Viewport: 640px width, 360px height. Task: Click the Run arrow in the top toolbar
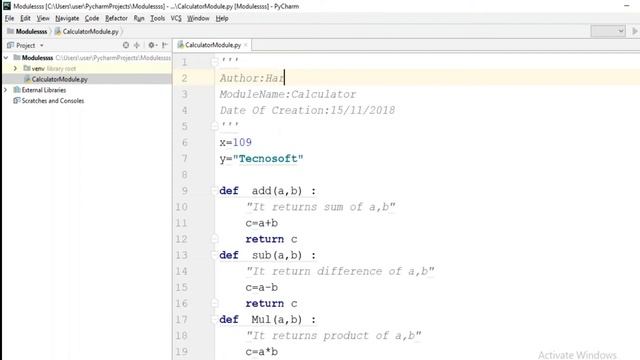635,31
